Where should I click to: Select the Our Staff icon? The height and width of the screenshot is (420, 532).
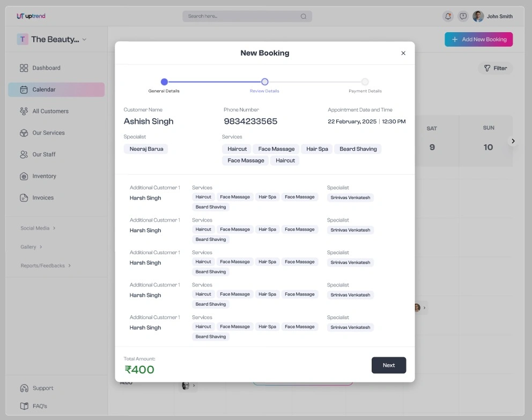point(24,154)
